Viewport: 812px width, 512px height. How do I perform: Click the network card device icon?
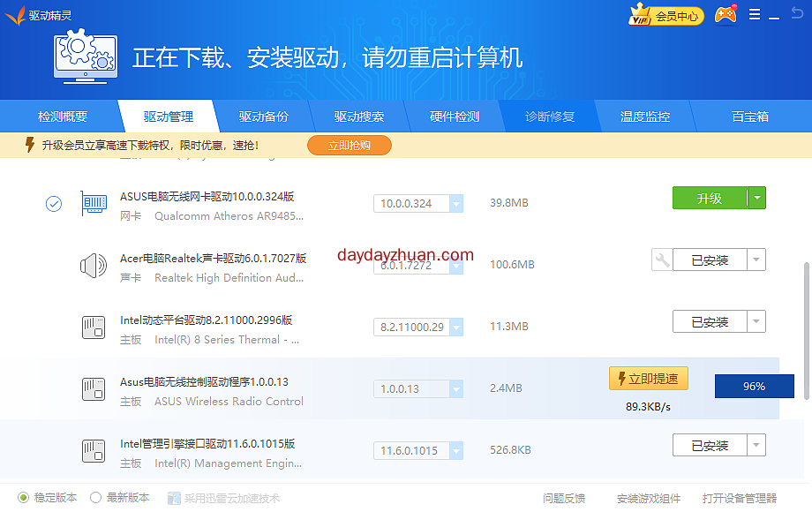point(94,203)
